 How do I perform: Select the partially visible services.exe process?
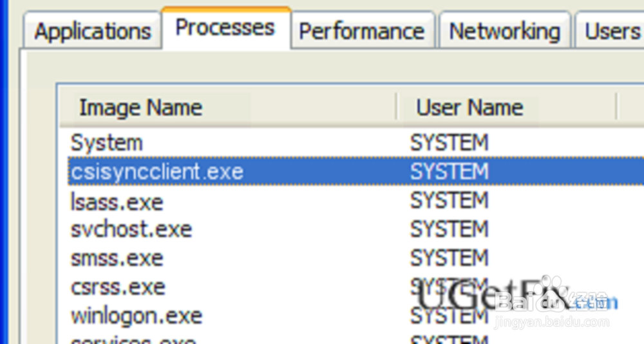pos(134,339)
